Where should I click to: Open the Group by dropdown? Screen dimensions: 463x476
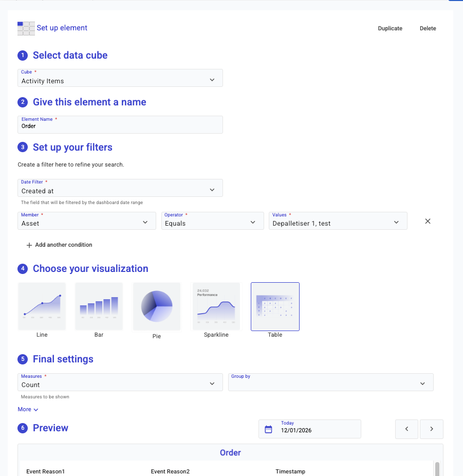(330, 382)
